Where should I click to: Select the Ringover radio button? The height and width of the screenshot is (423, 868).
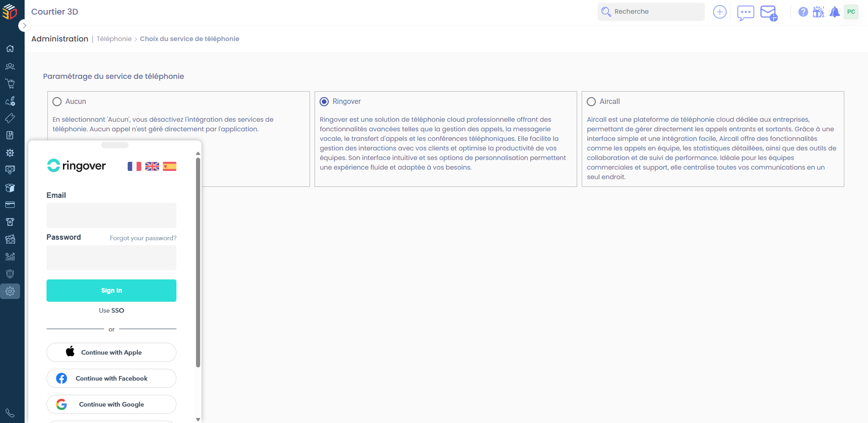[x=324, y=102]
